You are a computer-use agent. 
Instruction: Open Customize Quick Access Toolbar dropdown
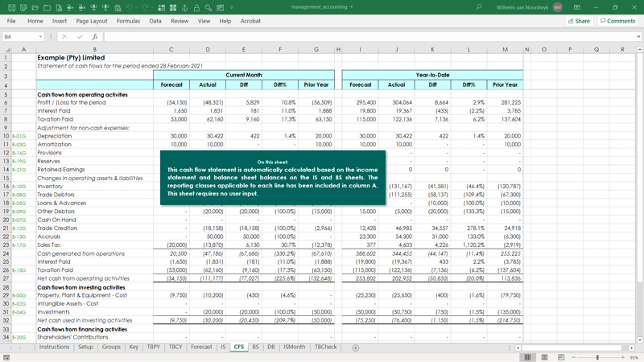coord(232,8)
